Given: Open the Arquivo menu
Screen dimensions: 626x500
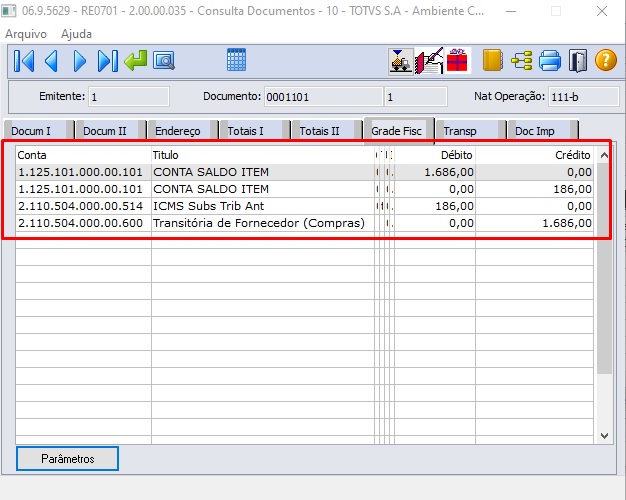Looking at the screenshot, I should click(x=26, y=34).
